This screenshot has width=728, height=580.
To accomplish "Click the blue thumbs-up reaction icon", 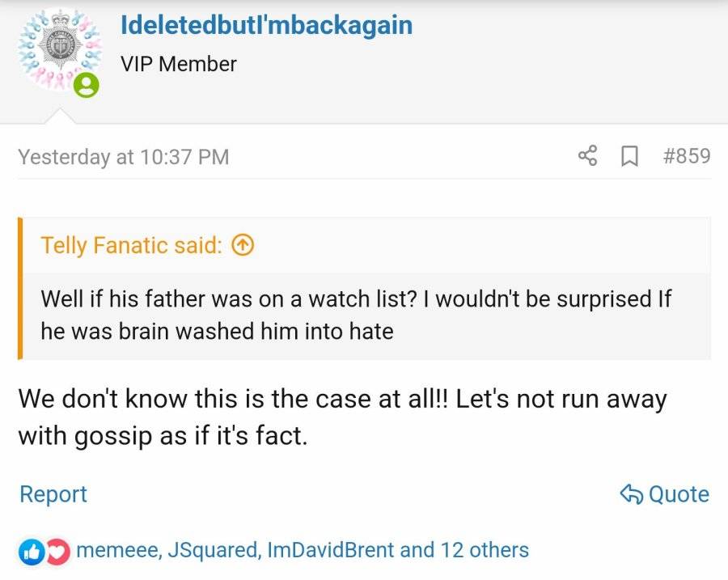I will click(x=32, y=552).
